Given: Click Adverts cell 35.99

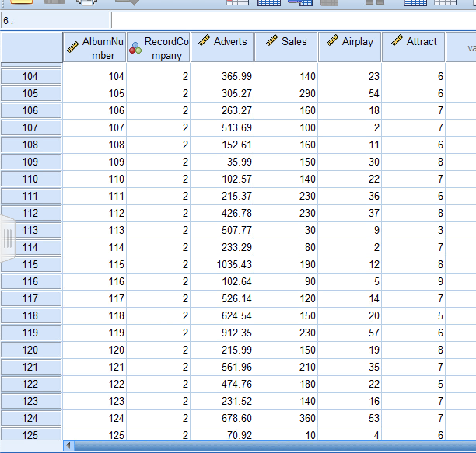Looking at the screenshot, I should click(222, 162).
